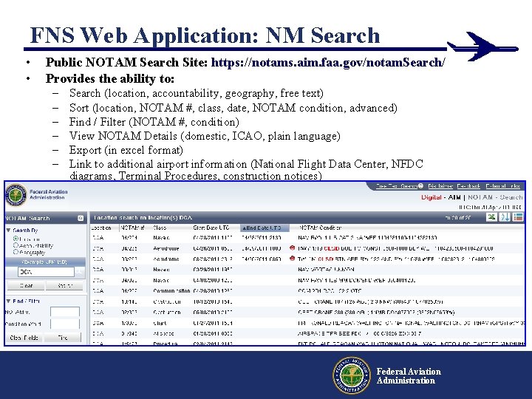The width and height of the screenshot is (532, 399).
Task: Click the Find button in Find / Filter
Action: (63, 338)
